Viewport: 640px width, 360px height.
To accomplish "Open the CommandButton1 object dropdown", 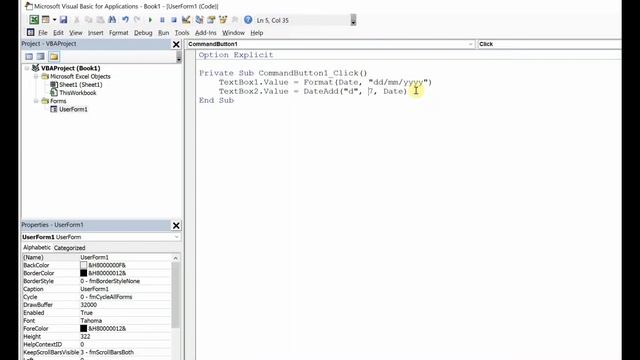I will coord(470,44).
